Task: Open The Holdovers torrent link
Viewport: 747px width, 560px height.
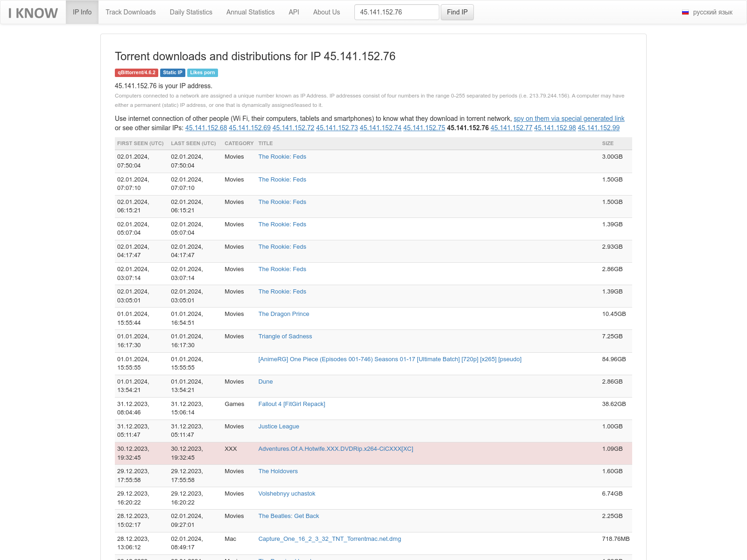Action: pos(278,471)
